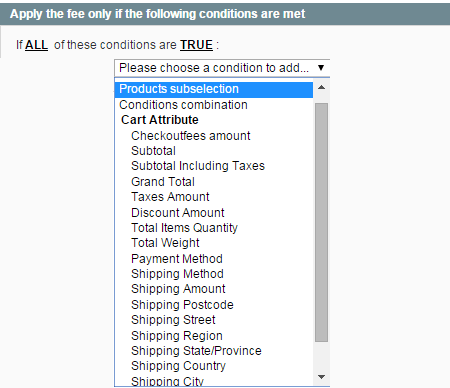This screenshot has width=450, height=388.
Task: Open the condition chooser dropdown arrow
Action: pos(321,68)
